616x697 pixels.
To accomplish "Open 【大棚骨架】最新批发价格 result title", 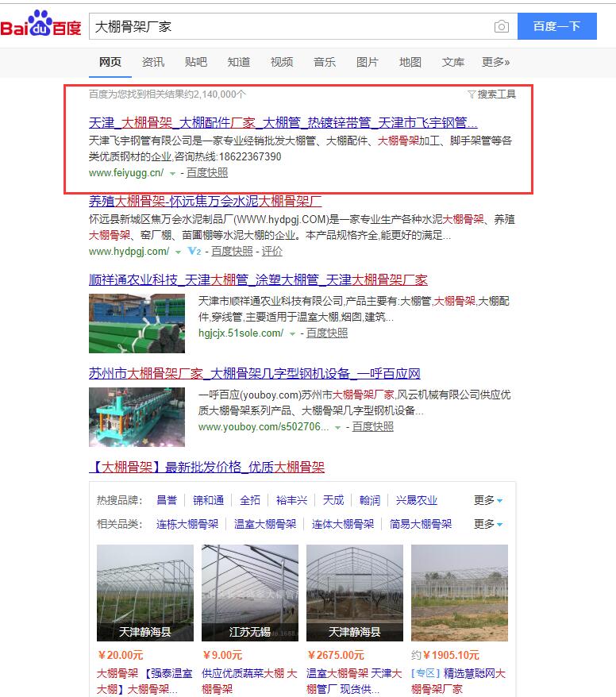I will point(206,468).
